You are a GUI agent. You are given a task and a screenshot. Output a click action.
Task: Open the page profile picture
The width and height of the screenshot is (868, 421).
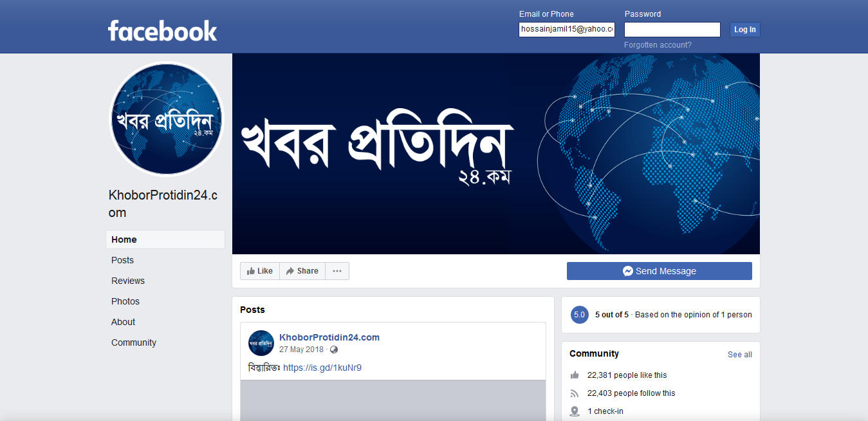pyautogui.click(x=167, y=119)
